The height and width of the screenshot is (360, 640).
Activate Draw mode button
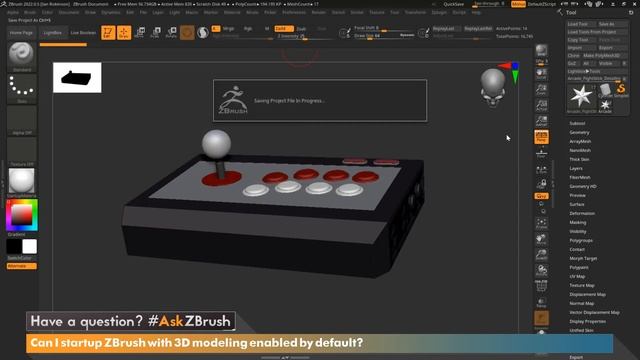point(124,33)
